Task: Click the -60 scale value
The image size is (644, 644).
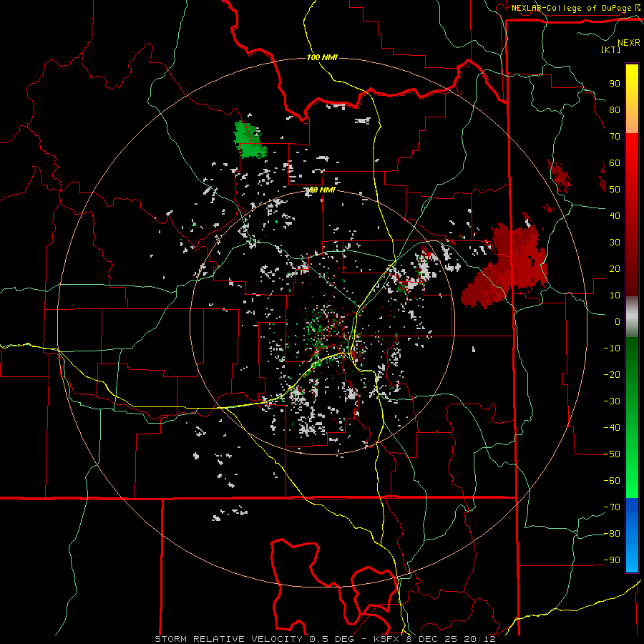Action: pyautogui.click(x=612, y=481)
